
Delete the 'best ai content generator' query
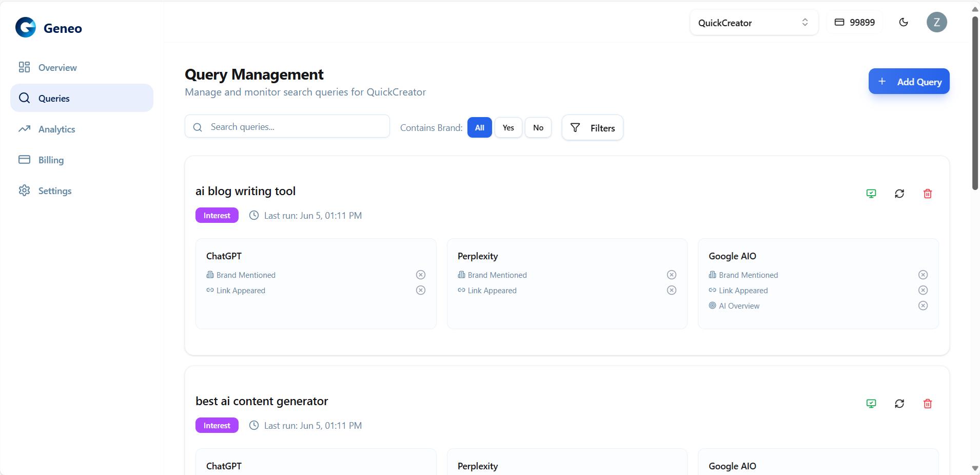pos(927,404)
